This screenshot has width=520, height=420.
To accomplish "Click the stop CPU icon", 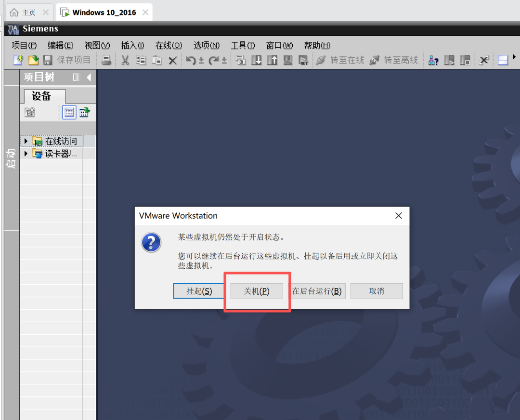I will pyautogui.click(x=465, y=60).
